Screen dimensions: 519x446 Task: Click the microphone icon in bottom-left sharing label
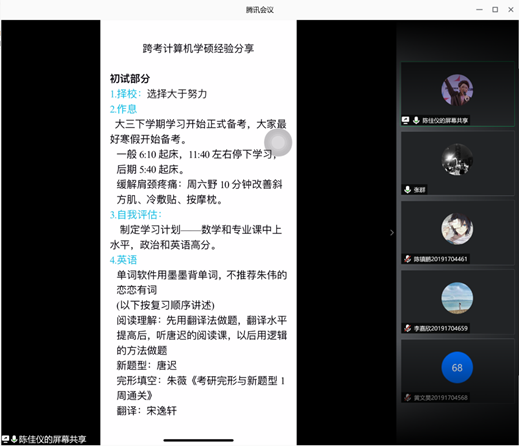click(14, 439)
